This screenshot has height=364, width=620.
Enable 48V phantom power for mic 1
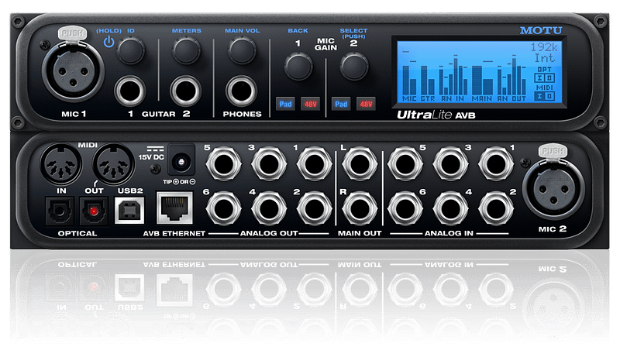click(x=309, y=102)
